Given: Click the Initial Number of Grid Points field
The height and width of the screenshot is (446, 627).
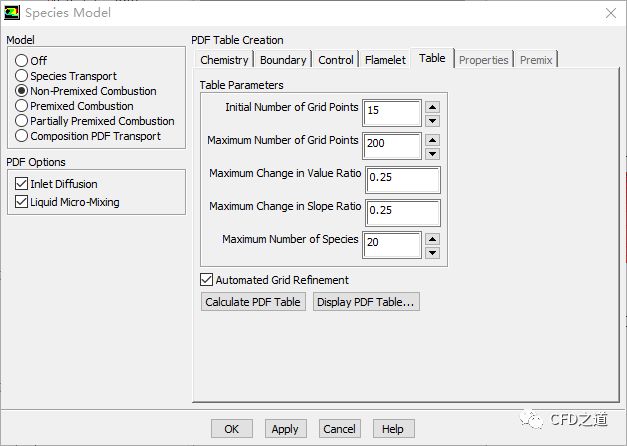Looking at the screenshot, I should click(x=392, y=113).
